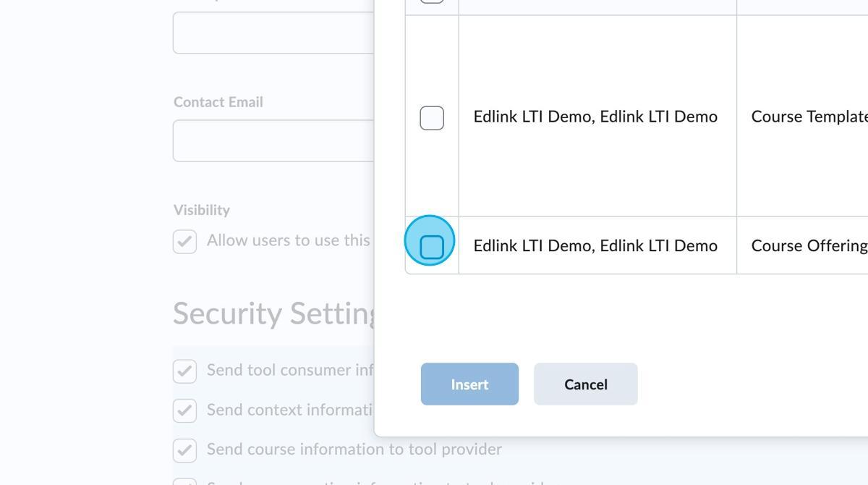
Task: Disable Send context information checkbox
Action: click(184, 410)
